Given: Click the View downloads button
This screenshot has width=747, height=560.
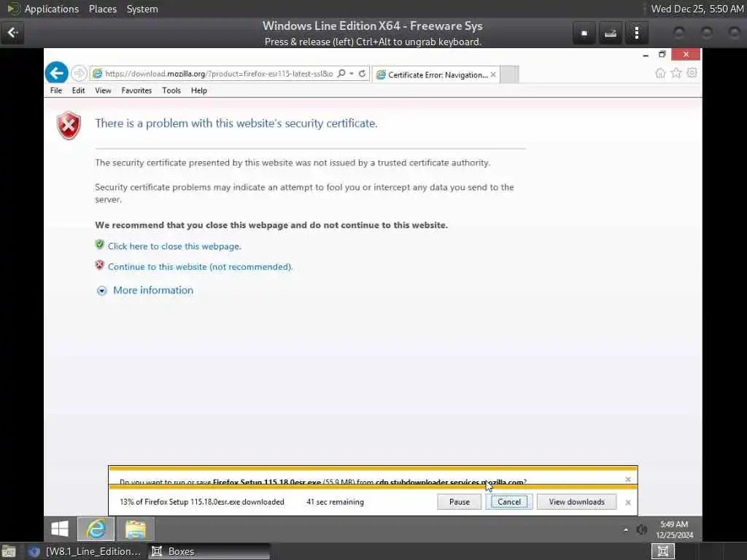Looking at the screenshot, I should (576, 502).
